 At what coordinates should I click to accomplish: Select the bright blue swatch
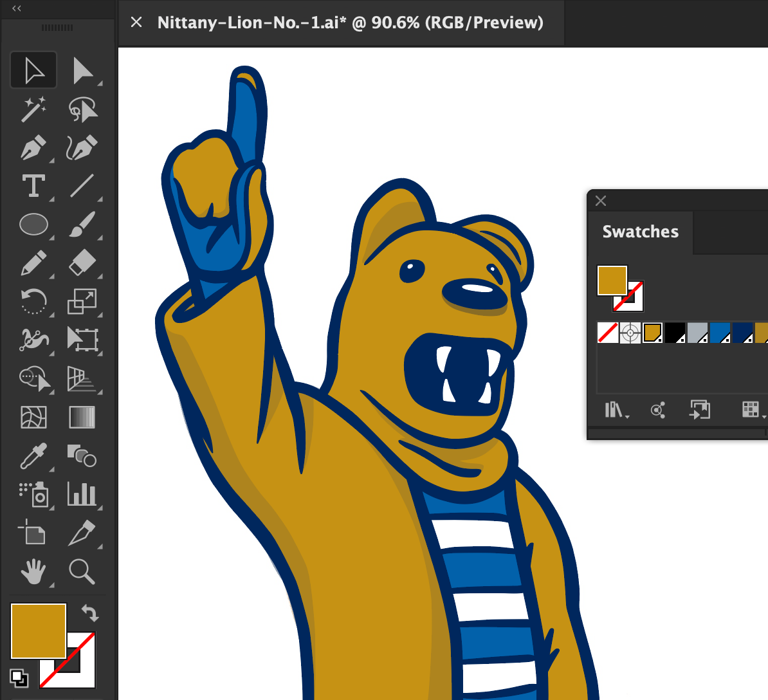(x=720, y=333)
